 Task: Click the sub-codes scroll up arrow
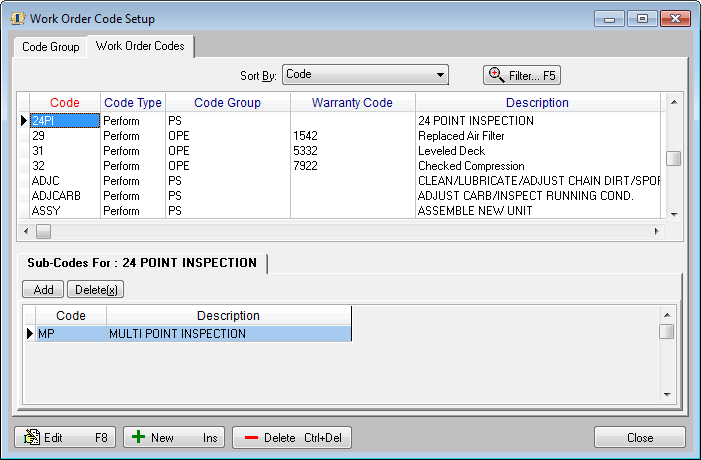point(667,315)
